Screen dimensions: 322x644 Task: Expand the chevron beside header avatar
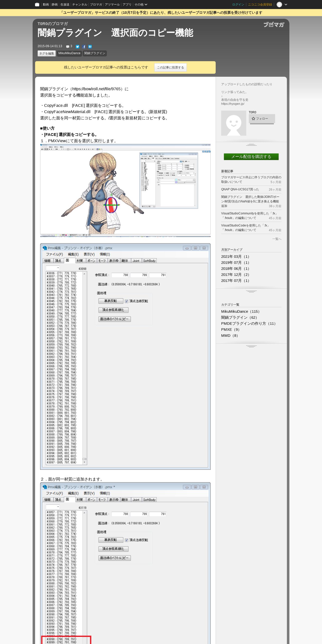coord(286,5)
